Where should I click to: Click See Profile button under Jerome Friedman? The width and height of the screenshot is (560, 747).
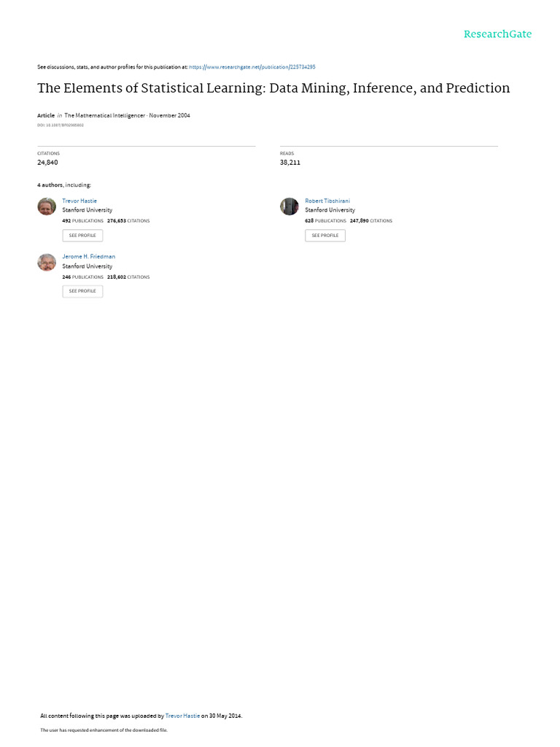(x=82, y=291)
